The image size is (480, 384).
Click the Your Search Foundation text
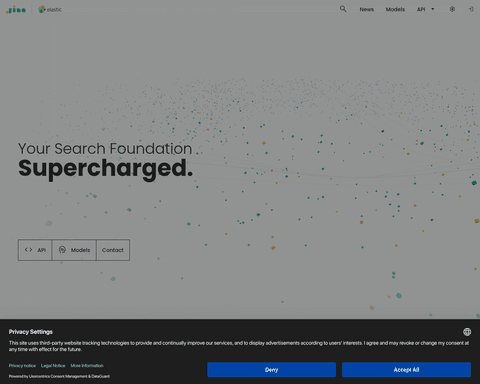(105, 149)
